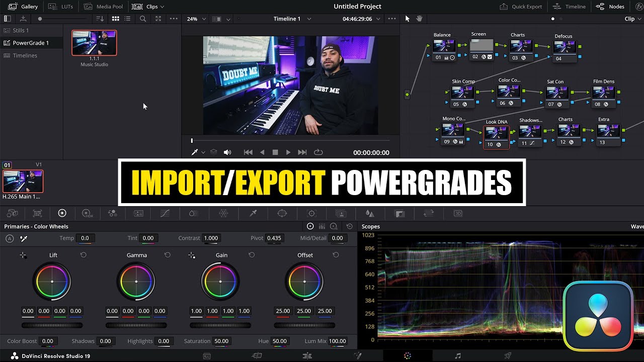This screenshot has height=362, width=644.
Task: Show the Timeline panel button
Action: pyautogui.click(x=569, y=7)
